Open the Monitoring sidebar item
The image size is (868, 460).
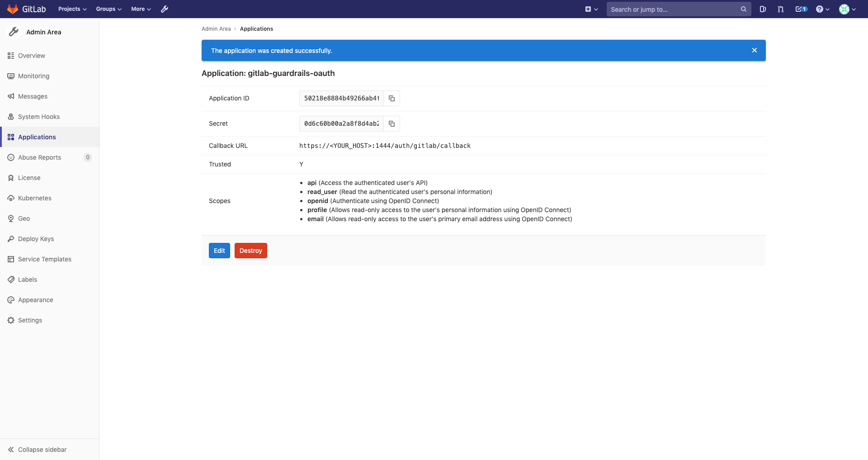(50, 76)
